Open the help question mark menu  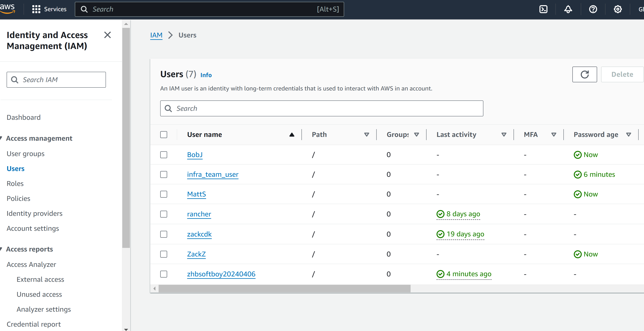[593, 9]
